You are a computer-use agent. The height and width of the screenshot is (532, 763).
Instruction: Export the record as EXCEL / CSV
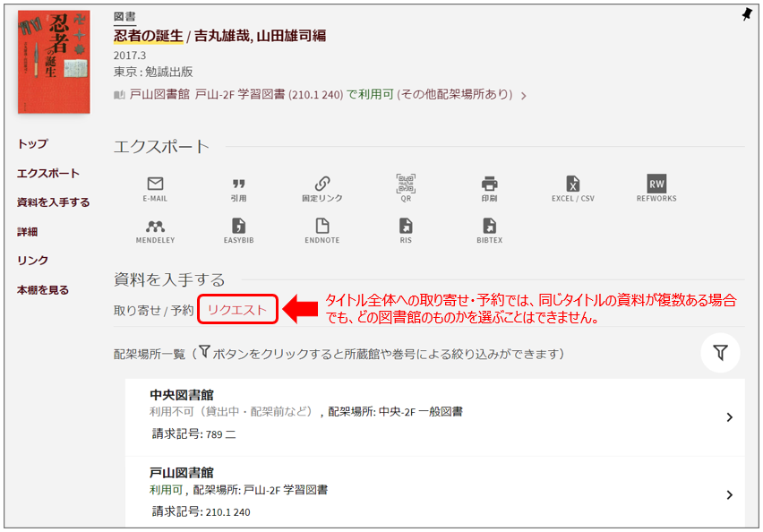click(x=574, y=182)
